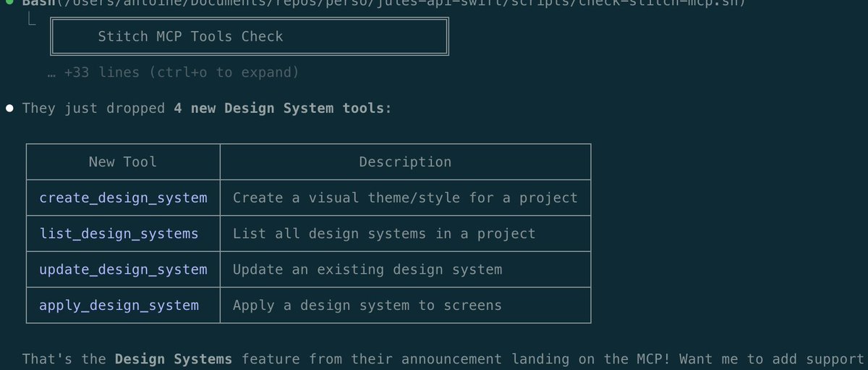
Task: Click the list_design_systems tool name
Action: [119, 234]
